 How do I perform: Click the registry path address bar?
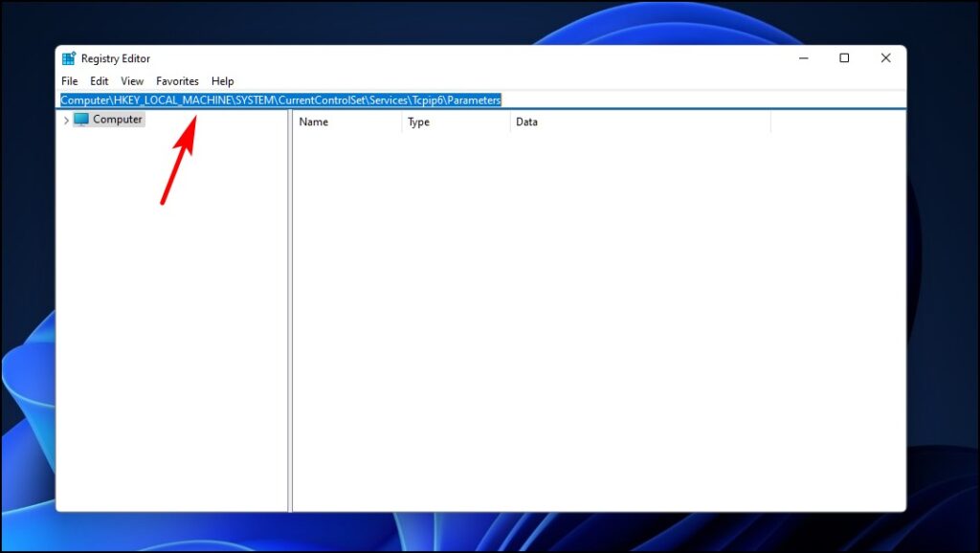point(481,100)
